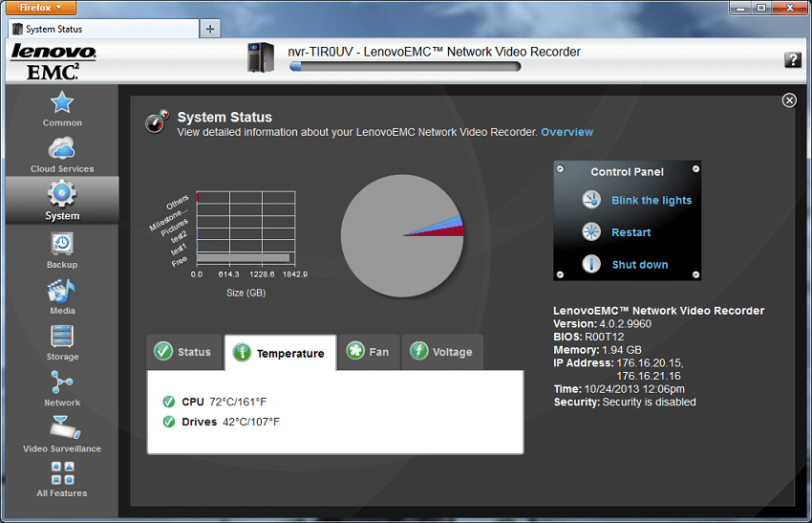Click the Restart snowflake icon
Image resolution: width=812 pixels, height=523 pixels.
point(591,231)
